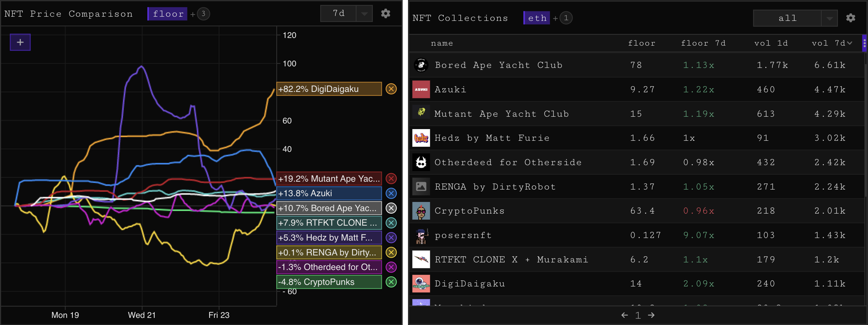The height and width of the screenshot is (325, 868).
Task: Open CryptoPunks collection name
Action: tap(470, 211)
